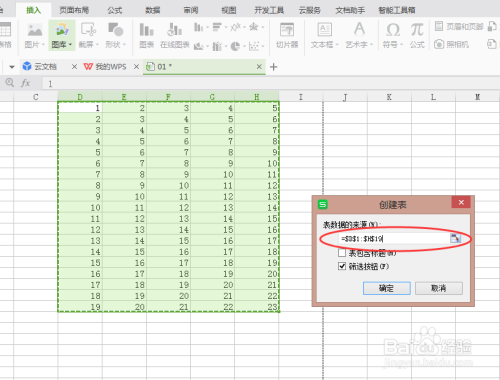
Task: Click the 形状 shapes icon
Action: 115,30
